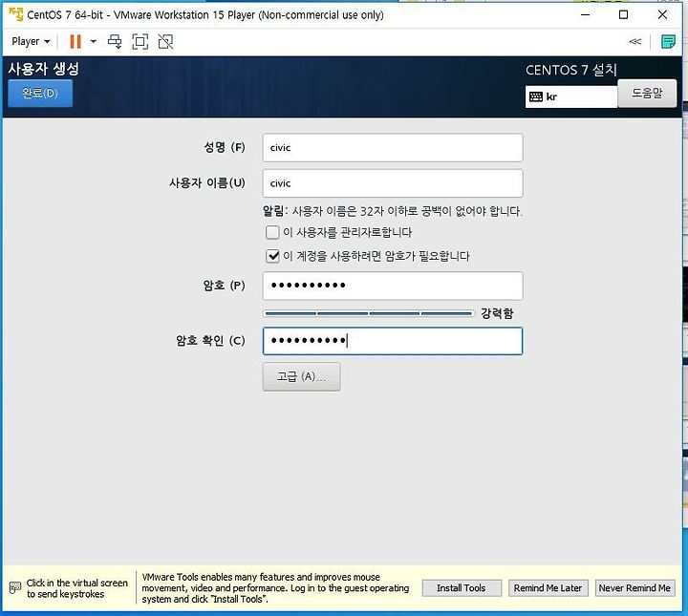Toggle Unity mode icon
The height and width of the screenshot is (616, 688).
click(x=165, y=42)
